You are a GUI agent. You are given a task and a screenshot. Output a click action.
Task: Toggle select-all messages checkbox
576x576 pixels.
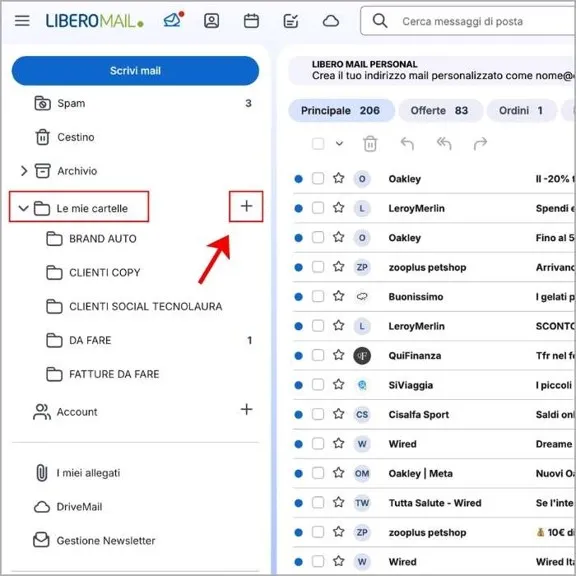pyautogui.click(x=318, y=144)
